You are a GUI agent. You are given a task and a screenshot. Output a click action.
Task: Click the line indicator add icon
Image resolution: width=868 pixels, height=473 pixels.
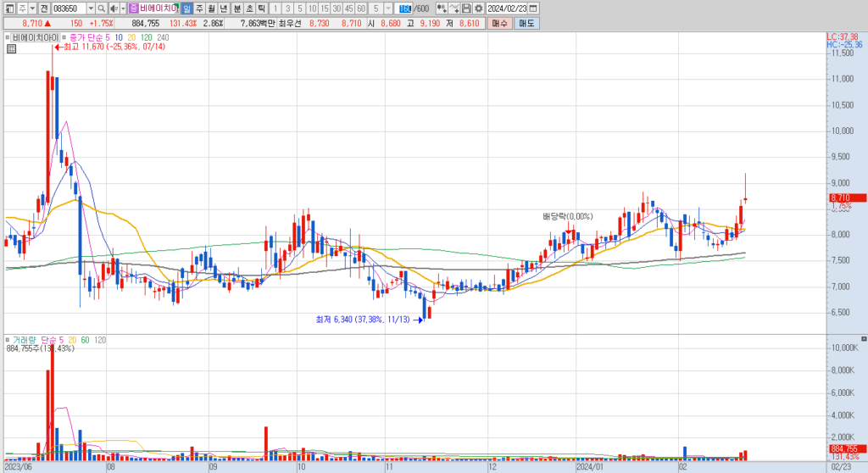pos(454,8)
